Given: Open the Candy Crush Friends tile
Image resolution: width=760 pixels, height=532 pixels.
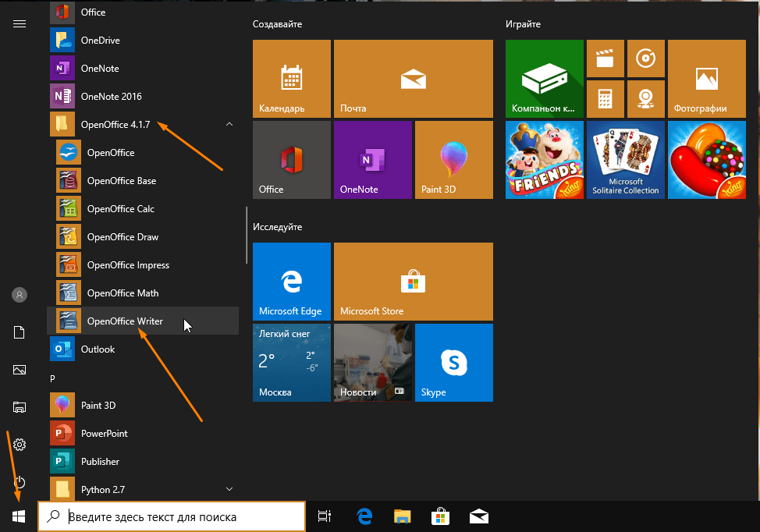Looking at the screenshot, I should [545, 160].
